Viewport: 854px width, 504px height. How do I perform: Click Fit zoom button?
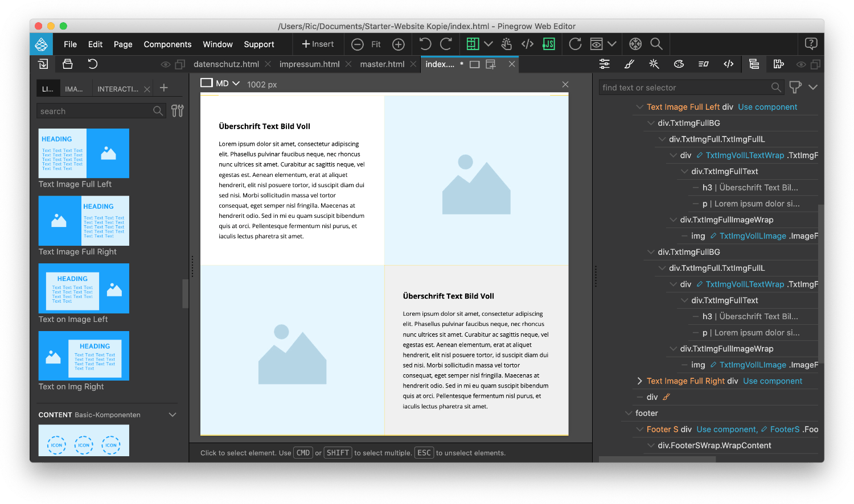coord(376,44)
